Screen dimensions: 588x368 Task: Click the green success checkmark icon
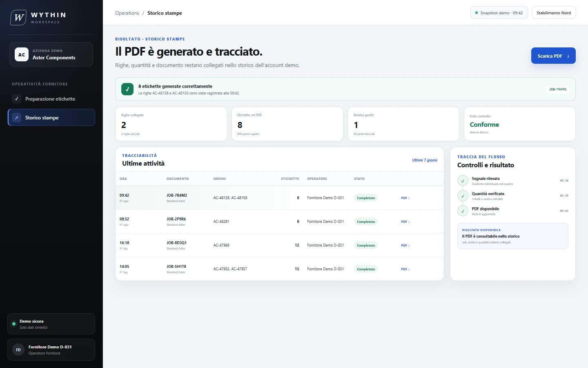[x=127, y=89]
